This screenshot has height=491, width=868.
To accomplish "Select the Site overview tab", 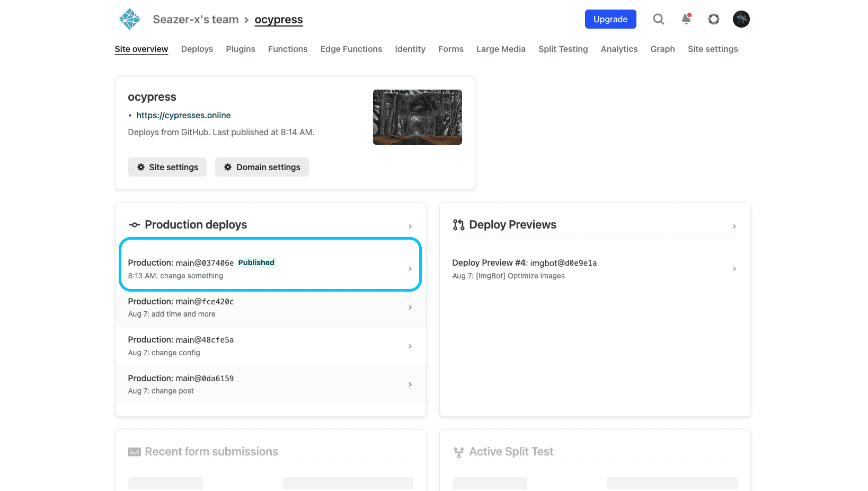I will coord(141,49).
